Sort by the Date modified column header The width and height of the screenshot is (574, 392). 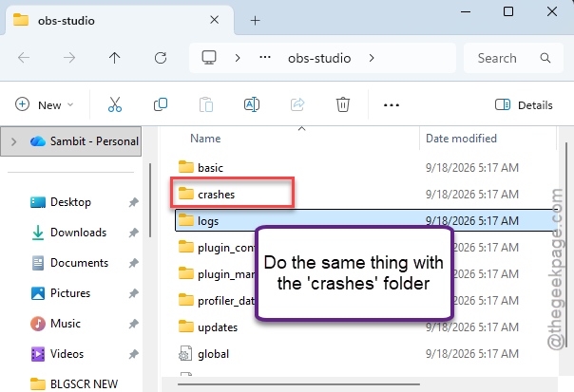tap(461, 139)
